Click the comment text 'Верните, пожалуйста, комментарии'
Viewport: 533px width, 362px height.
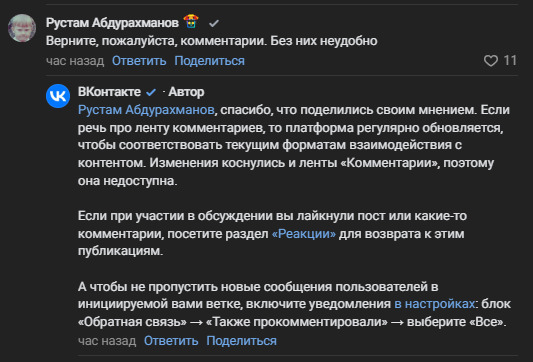coord(156,41)
